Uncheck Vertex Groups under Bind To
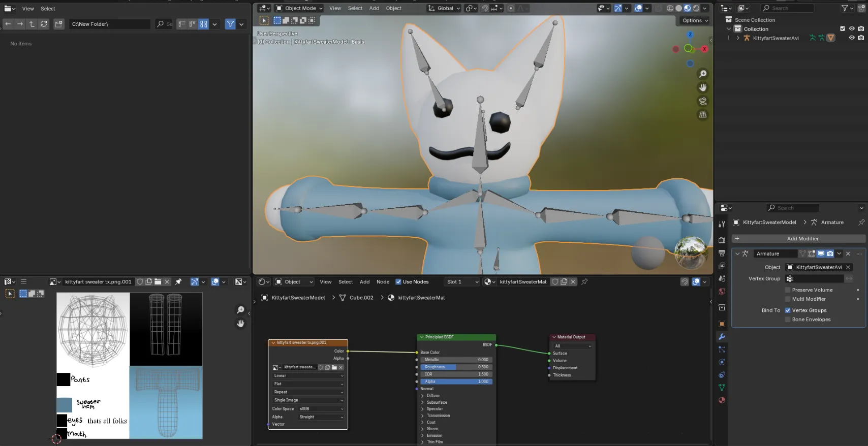Screen dimensions: 868x446 788,310
